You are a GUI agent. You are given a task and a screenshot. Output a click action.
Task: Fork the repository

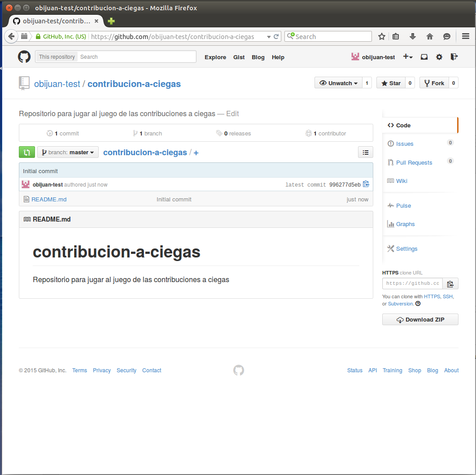434,83
